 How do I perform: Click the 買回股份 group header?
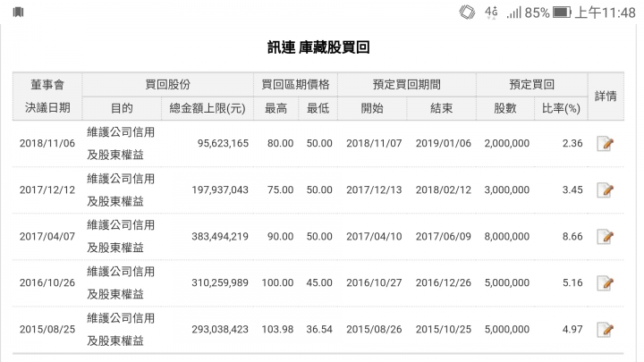167,85
